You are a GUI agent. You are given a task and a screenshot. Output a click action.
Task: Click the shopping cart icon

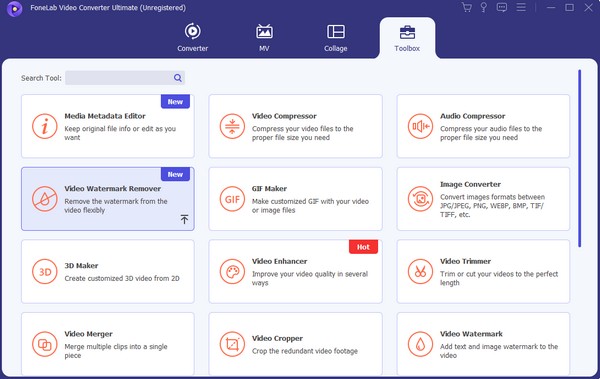pos(466,7)
